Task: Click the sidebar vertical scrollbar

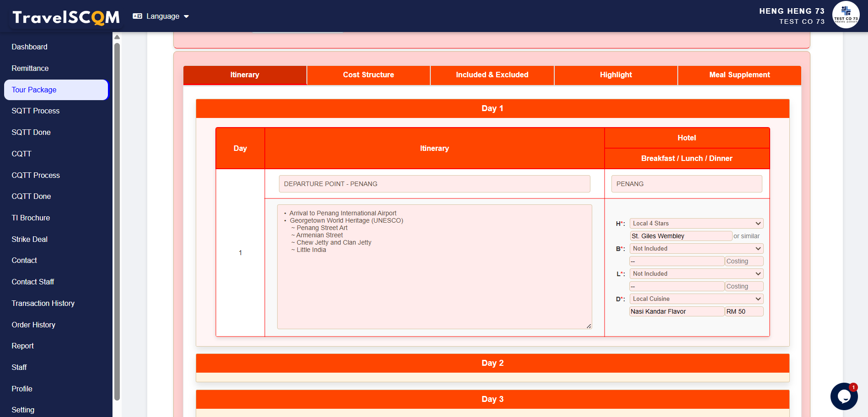Action: pos(117,219)
